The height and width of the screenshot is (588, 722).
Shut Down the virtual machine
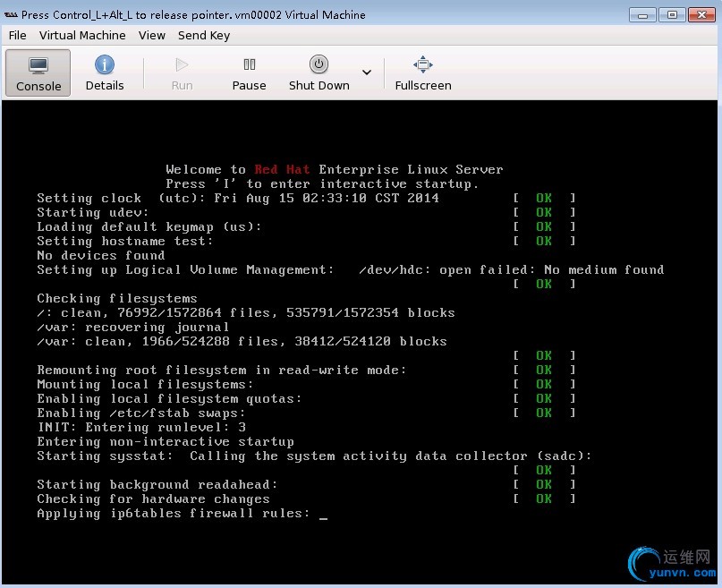coord(319,73)
